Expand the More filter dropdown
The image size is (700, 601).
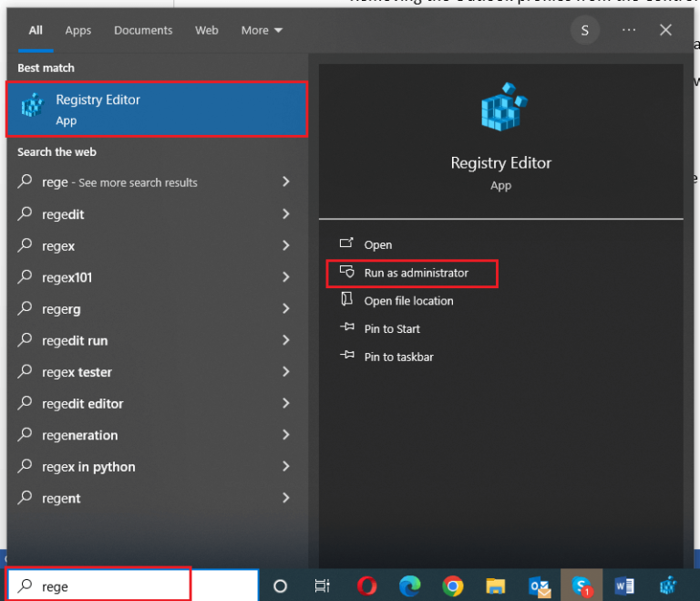click(x=262, y=30)
